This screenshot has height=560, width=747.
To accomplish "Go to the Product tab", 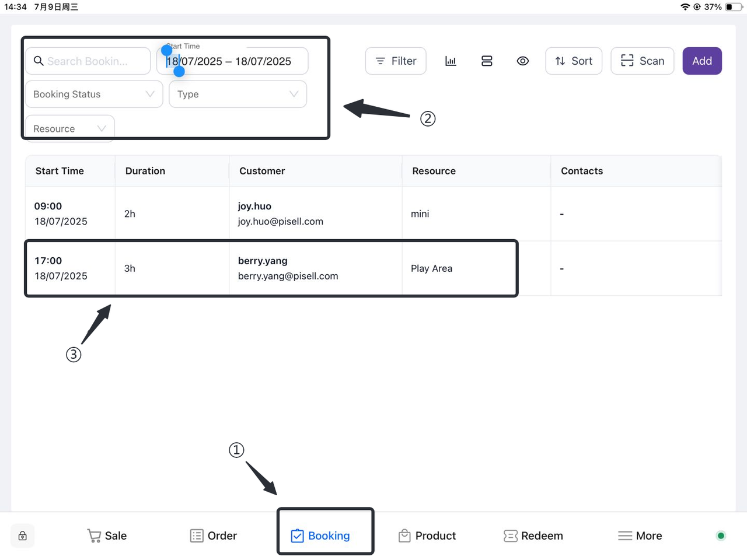I will point(427,535).
